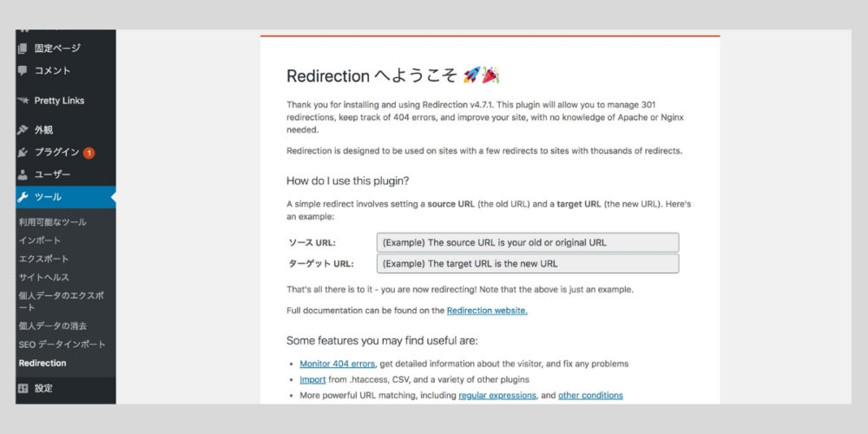Click the ソース URL: label

click(x=312, y=242)
